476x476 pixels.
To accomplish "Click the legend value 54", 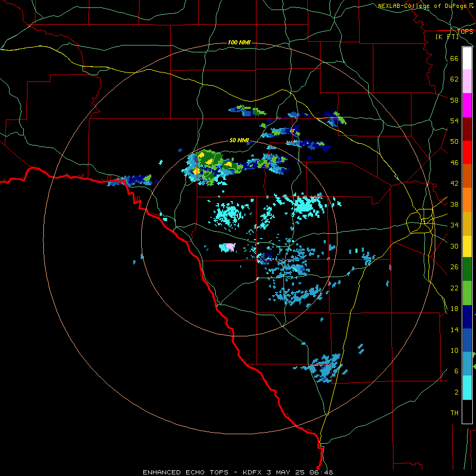I will pyautogui.click(x=454, y=121).
